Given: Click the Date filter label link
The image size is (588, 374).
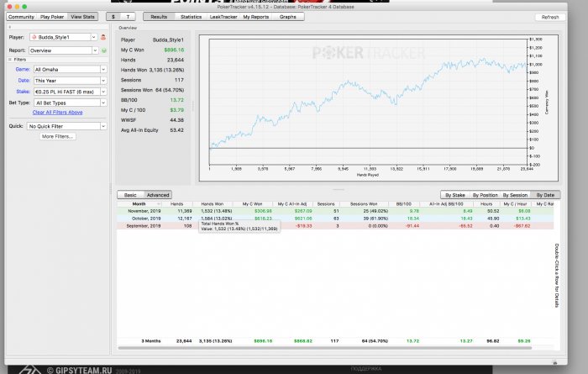Looking at the screenshot, I should point(24,81).
